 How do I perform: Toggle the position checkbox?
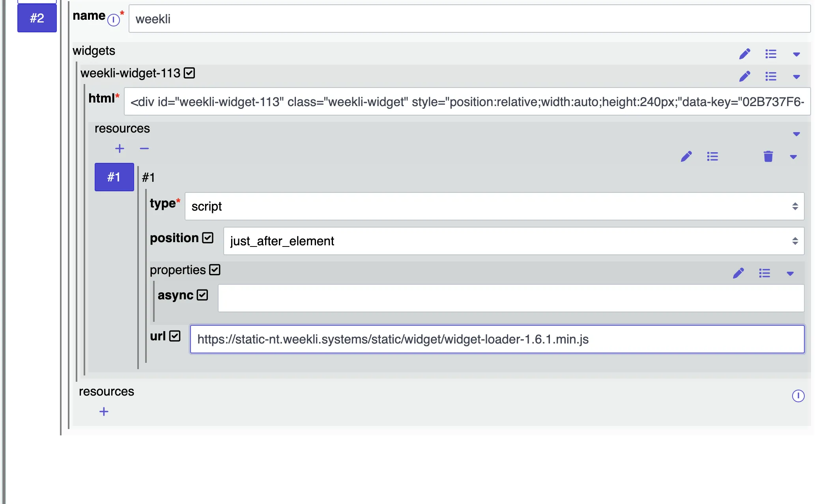(208, 238)
